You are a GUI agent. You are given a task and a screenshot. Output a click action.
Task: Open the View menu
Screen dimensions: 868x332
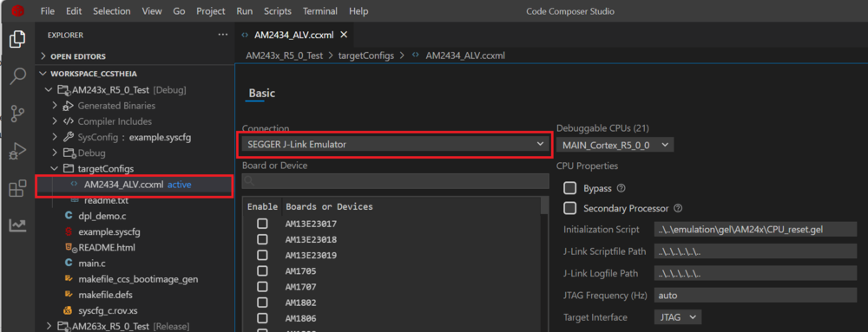[x=152, y=11]
